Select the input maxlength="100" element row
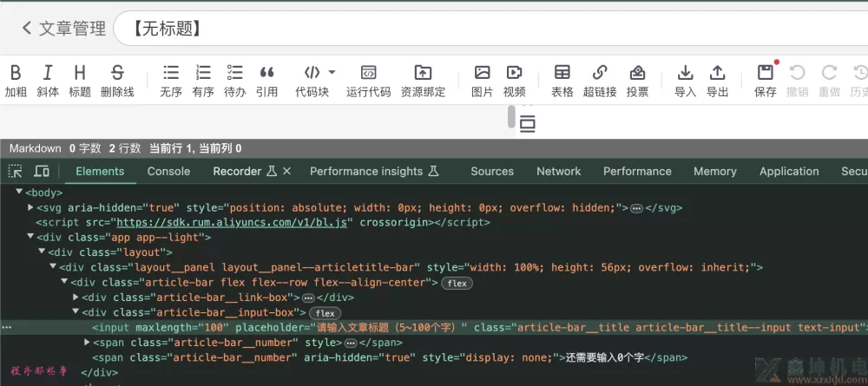The image size is (868, 386). pyautogui.click(x=434, y=327)
